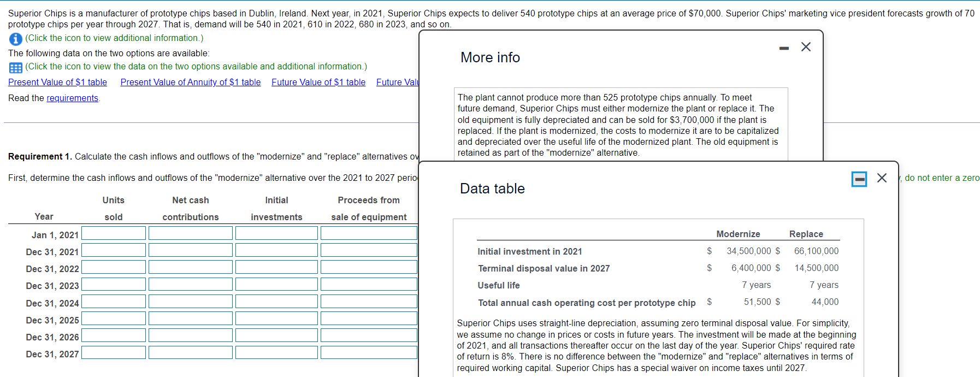Click Initial investments field for Dec 31, 2024

[276, 302]
